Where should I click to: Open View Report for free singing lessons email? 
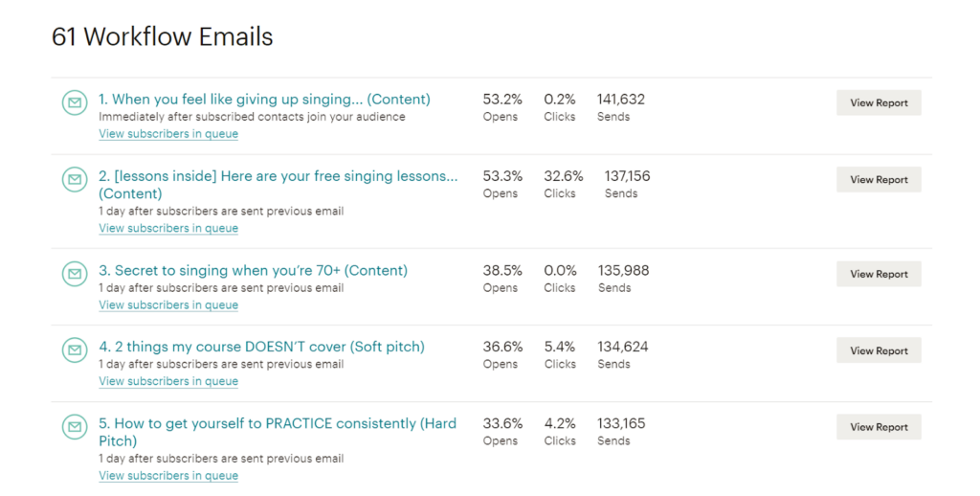coord(879,179)
